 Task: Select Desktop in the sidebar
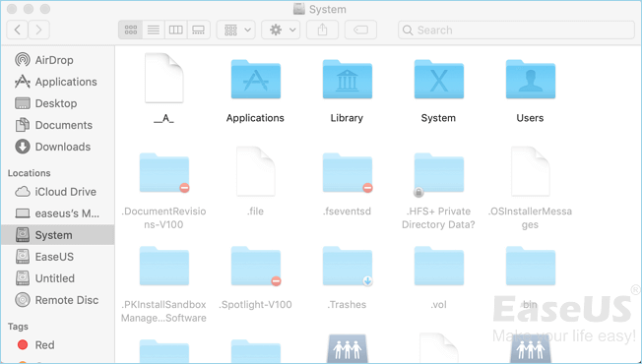coord(57,103)
